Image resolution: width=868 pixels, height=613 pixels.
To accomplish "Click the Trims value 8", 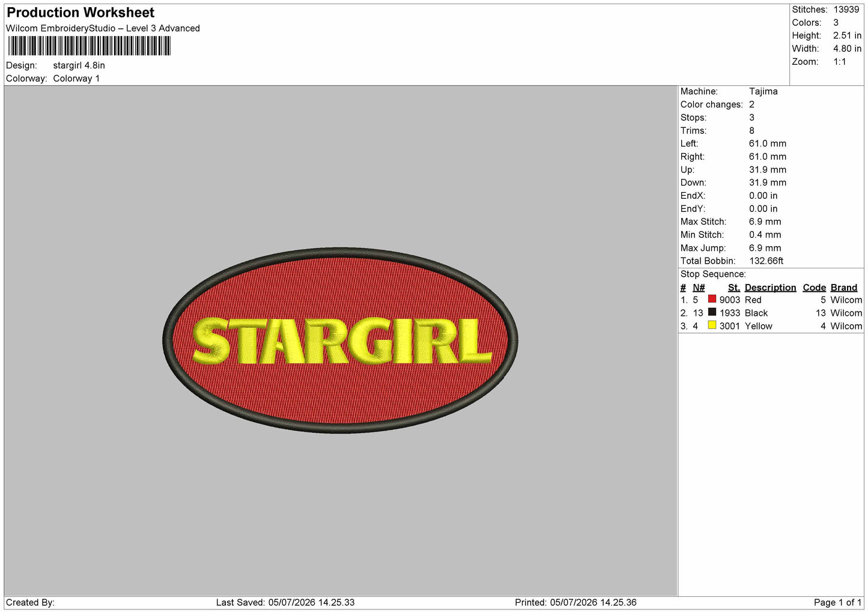I will pos(751,130).
